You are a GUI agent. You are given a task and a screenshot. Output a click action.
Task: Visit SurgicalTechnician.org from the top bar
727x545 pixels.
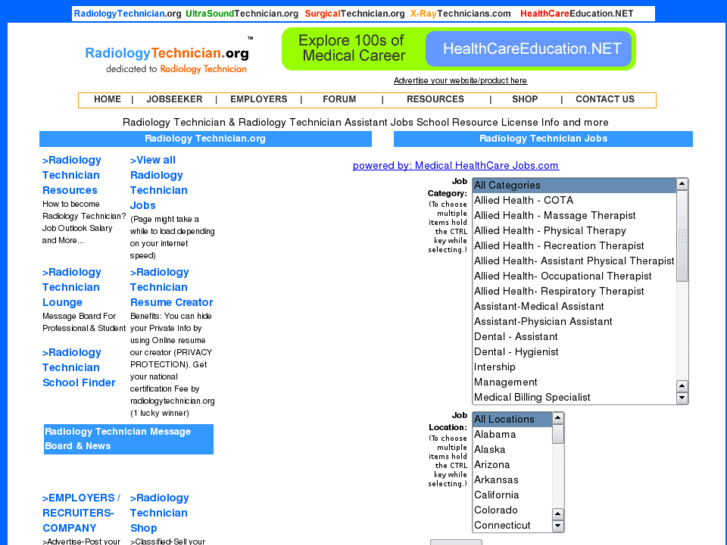(355, 13)
